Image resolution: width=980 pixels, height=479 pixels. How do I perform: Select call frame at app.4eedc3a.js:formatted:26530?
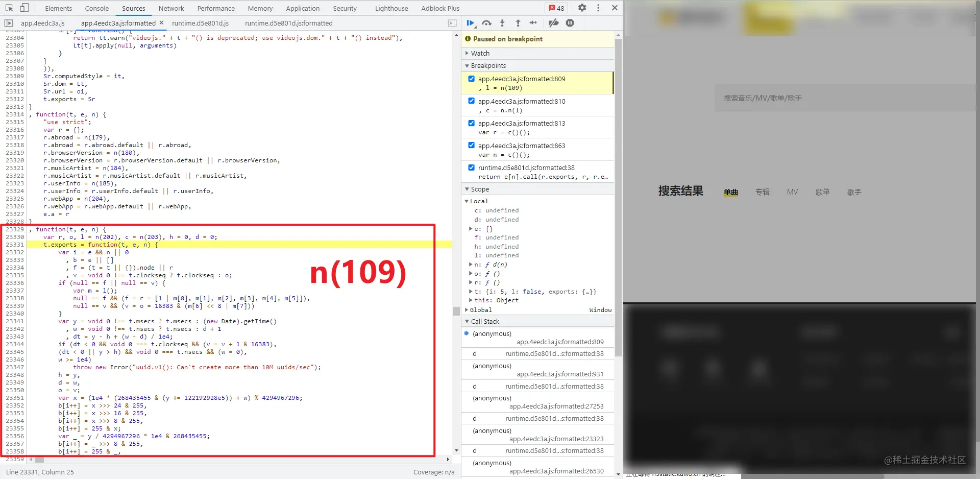click(538, 467)
